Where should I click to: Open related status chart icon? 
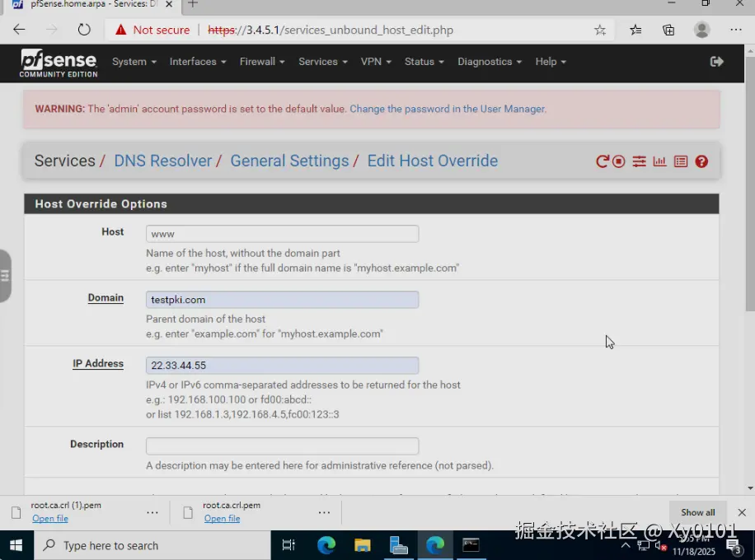click(x=659, y=161)
